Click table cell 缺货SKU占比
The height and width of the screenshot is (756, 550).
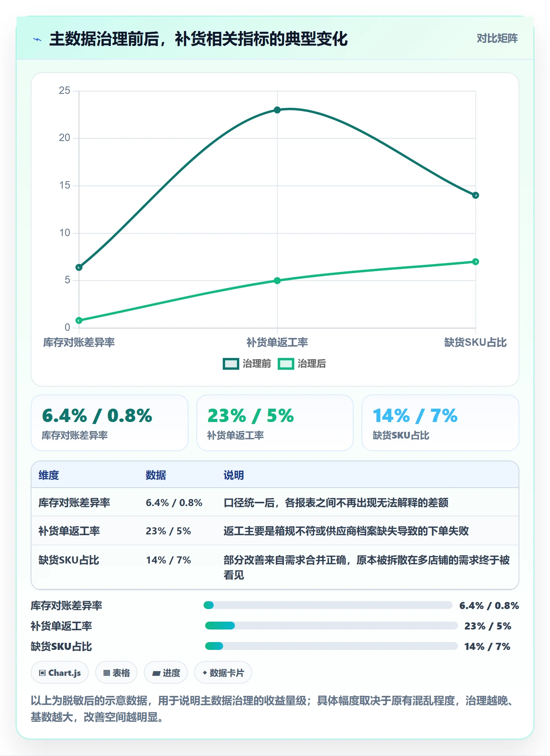coord(69,560)
